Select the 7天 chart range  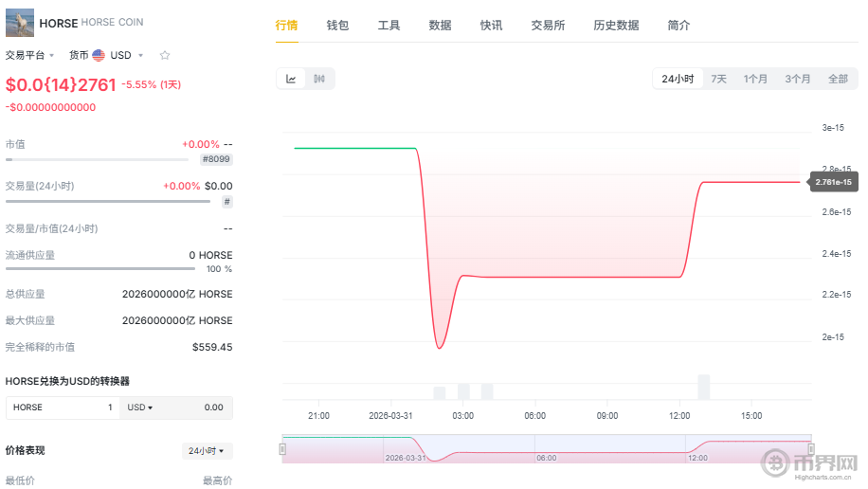click(x=718, y=80)
